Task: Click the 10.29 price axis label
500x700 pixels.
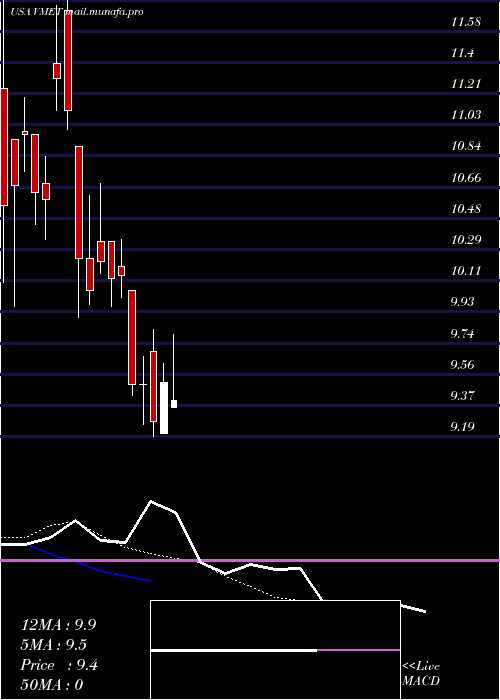Action: pos(466,240)
